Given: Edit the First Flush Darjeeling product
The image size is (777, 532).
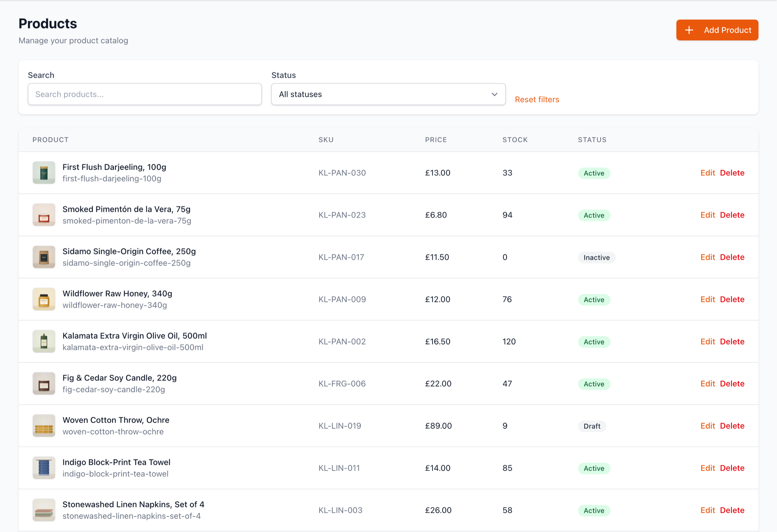Looking at the screenshot, I should [707, 173].
